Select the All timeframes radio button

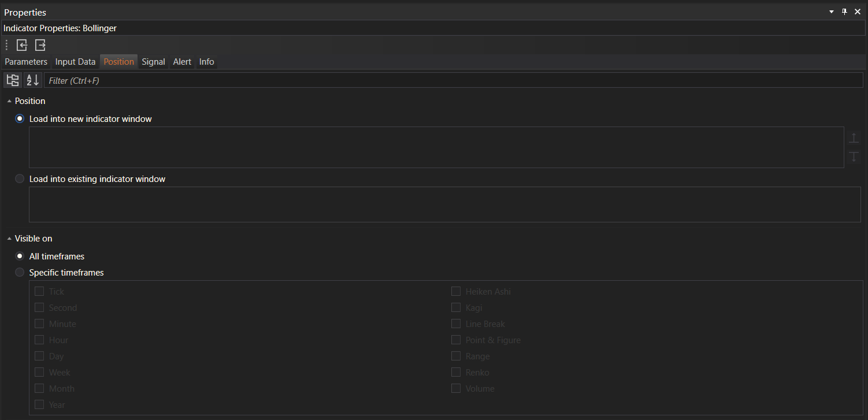point(20,256)
